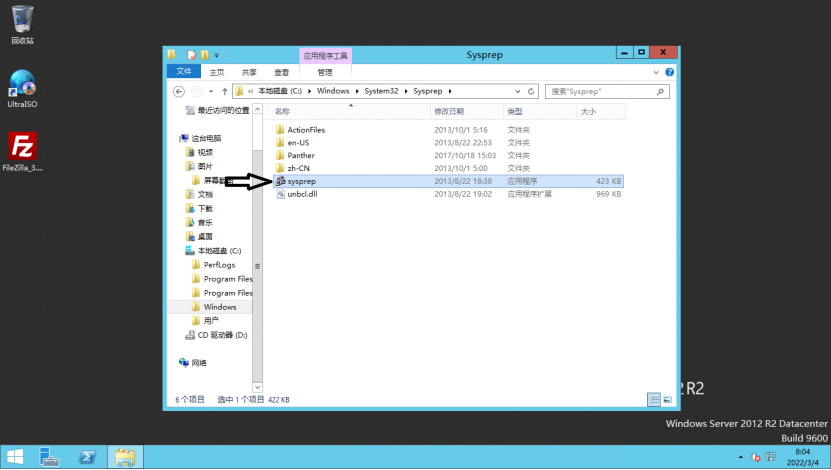Screen dimensions: 831x470
Task: Go up one folder level
Action: click(x=225, y=91)
